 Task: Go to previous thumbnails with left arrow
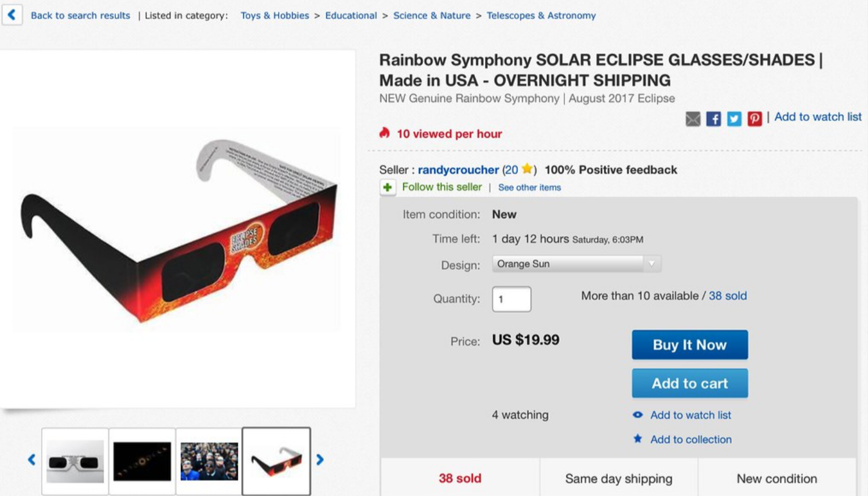point(32,460)
